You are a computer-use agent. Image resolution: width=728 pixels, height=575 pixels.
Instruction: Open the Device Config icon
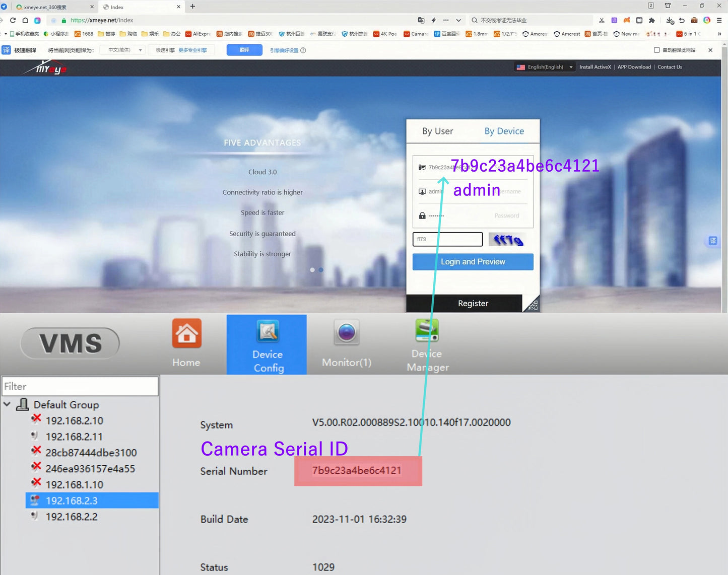[x=268, y=332]
